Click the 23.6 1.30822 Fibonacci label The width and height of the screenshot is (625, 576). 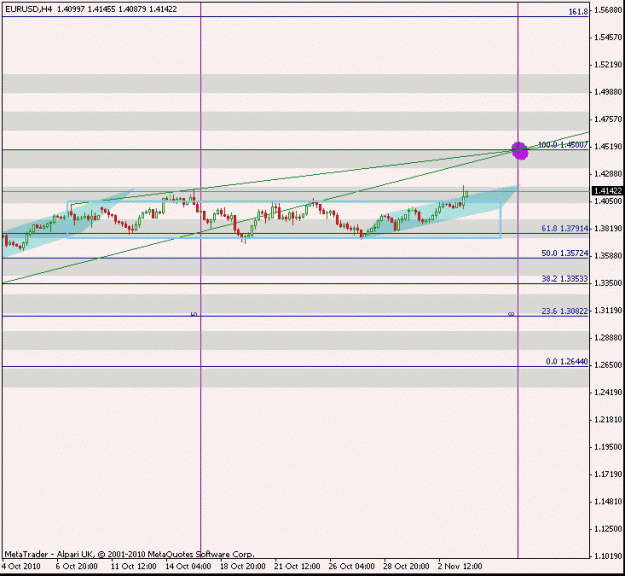click(564, 311)
